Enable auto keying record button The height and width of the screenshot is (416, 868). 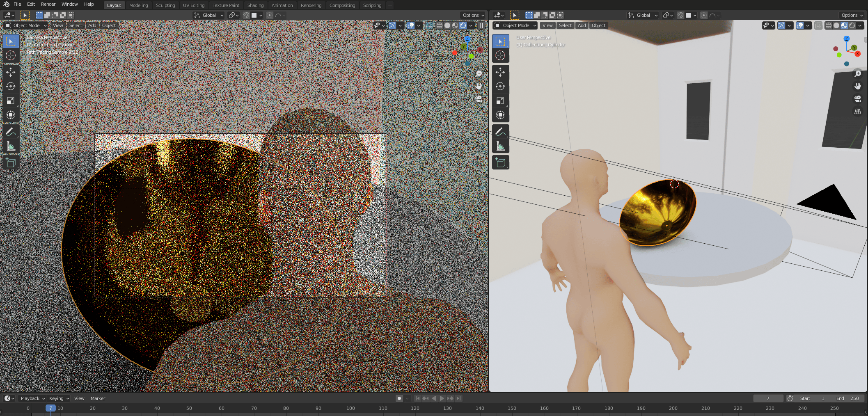[399, 398]
